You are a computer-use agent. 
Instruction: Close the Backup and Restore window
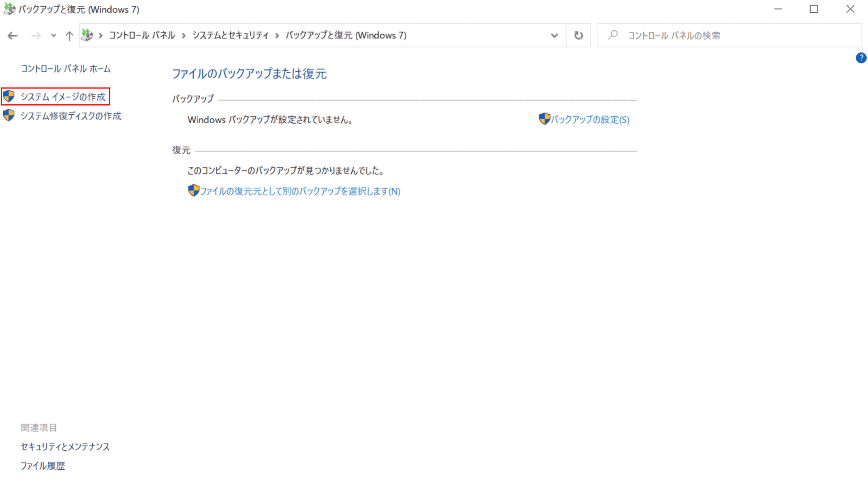850,9
